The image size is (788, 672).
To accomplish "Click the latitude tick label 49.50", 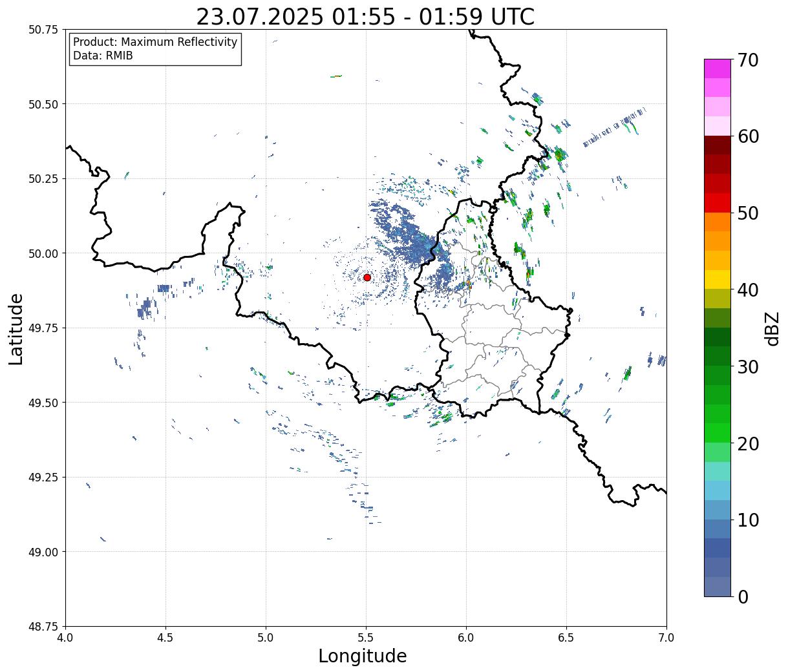I will 43,403.
